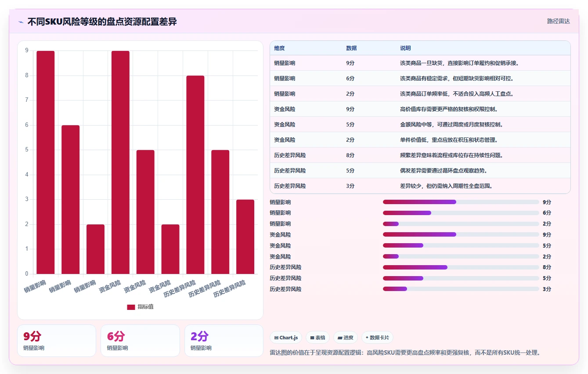Click the Chart.js tag chip
This screenshot has height=374, width=588.
click(x=286, y=338)
